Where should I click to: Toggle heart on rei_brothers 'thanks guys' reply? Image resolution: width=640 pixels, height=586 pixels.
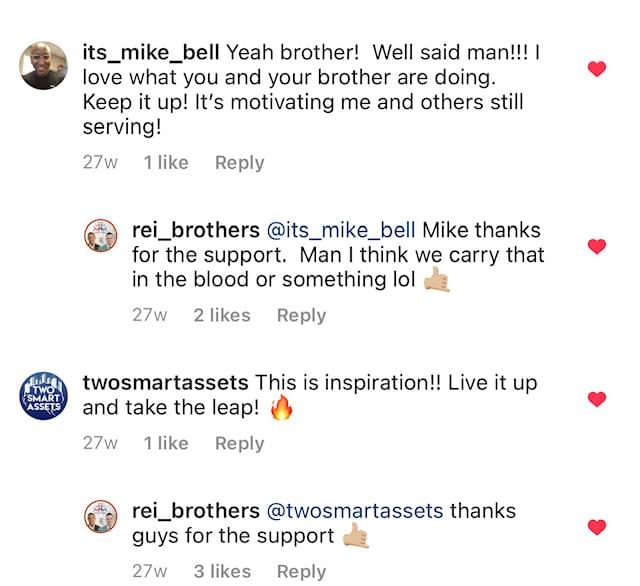(x=597, y=527)
